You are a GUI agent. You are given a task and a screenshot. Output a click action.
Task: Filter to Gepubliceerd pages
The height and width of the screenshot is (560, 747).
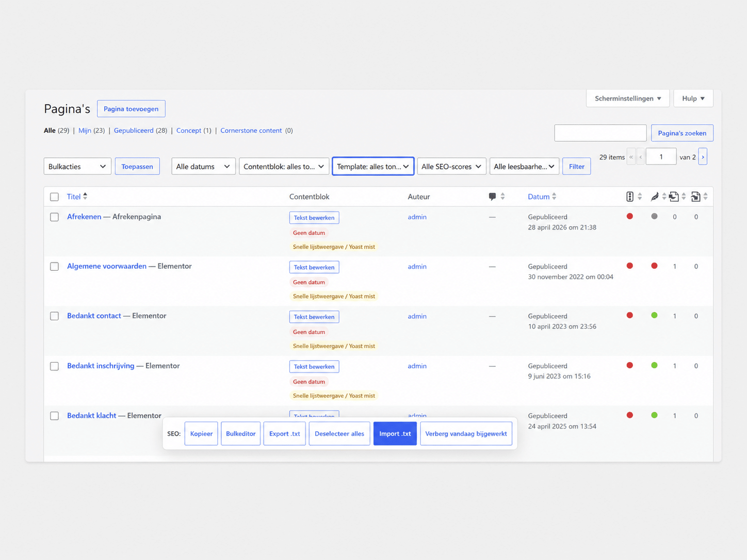[x=134, y=130]
